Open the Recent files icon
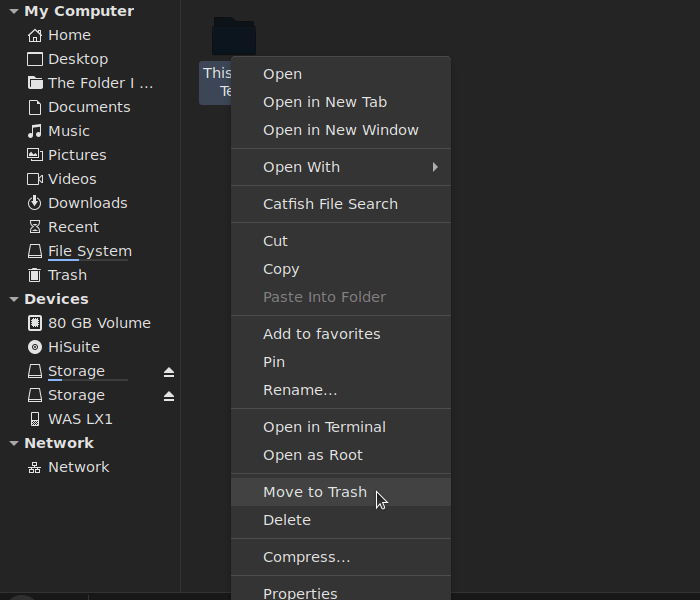This screenshot has height=600, width=700. (35, 227)
